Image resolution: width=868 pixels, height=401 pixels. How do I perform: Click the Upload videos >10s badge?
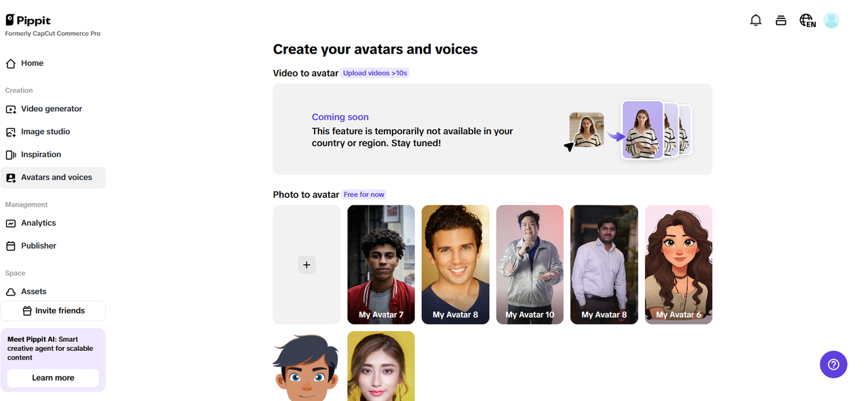(375, 72)
